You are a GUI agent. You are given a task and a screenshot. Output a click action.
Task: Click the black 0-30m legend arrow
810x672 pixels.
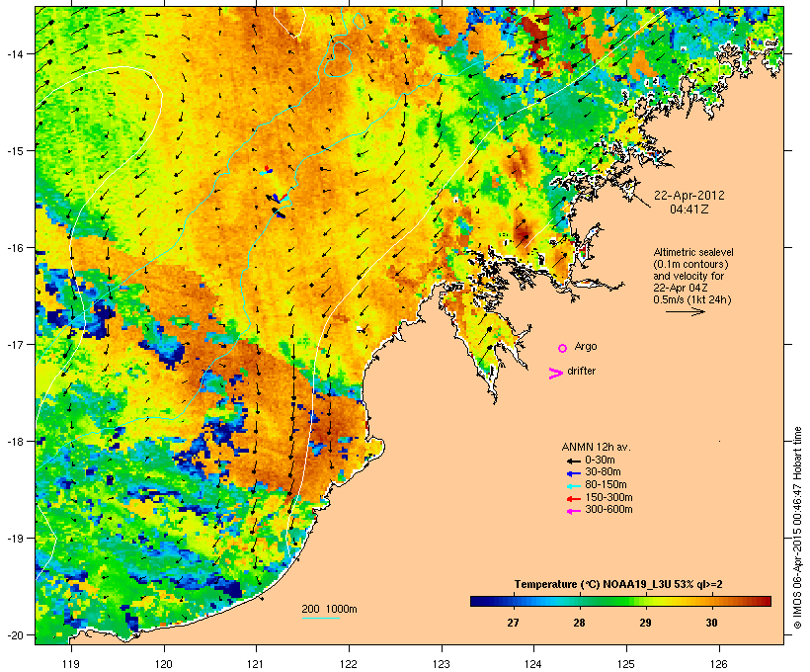click(573, 461)
